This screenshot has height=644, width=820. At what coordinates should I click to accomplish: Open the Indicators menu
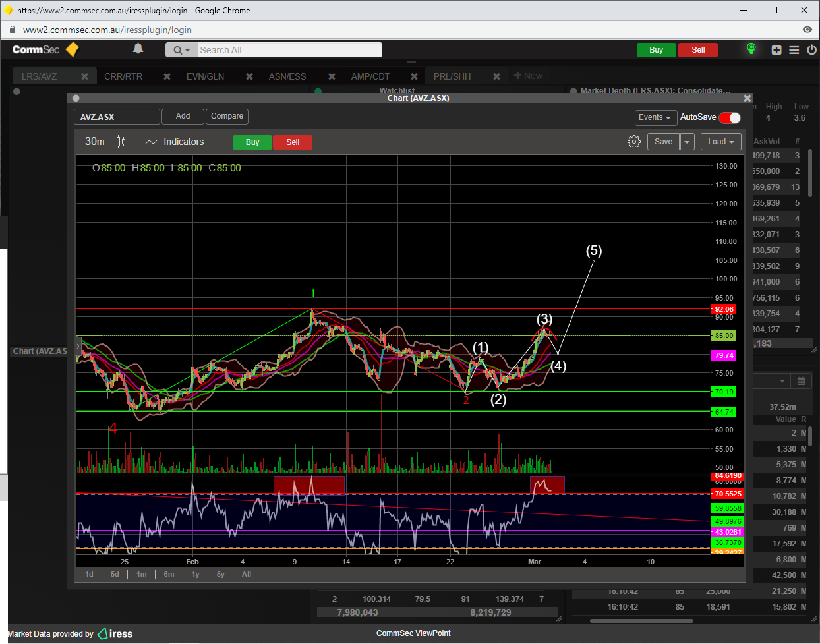174,142
